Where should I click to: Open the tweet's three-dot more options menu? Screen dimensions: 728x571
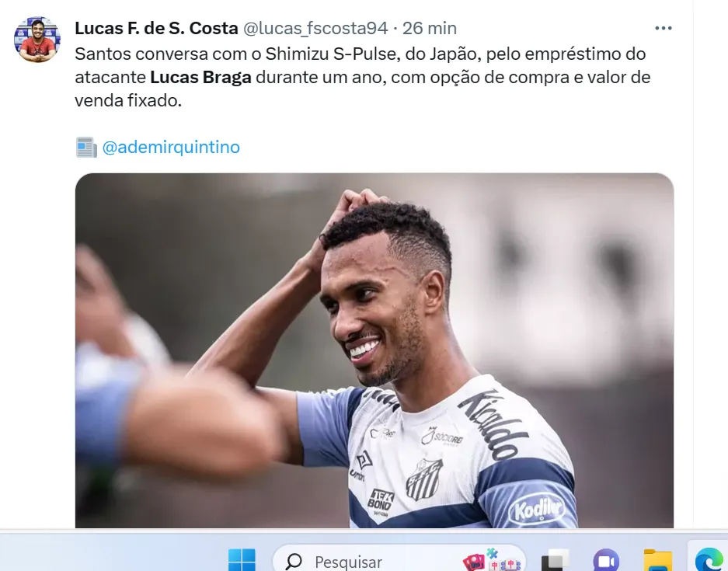coord(663,28)
